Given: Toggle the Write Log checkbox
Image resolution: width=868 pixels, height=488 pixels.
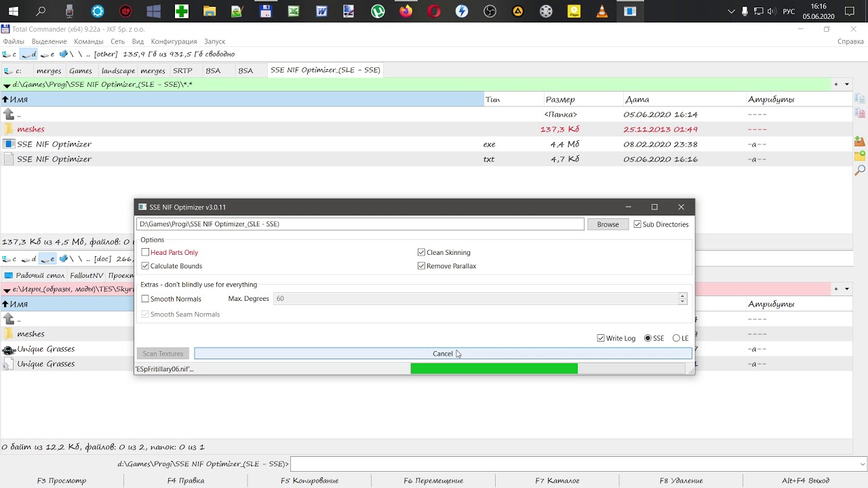Looking at the screenshot, I should [x=601, y=338].
